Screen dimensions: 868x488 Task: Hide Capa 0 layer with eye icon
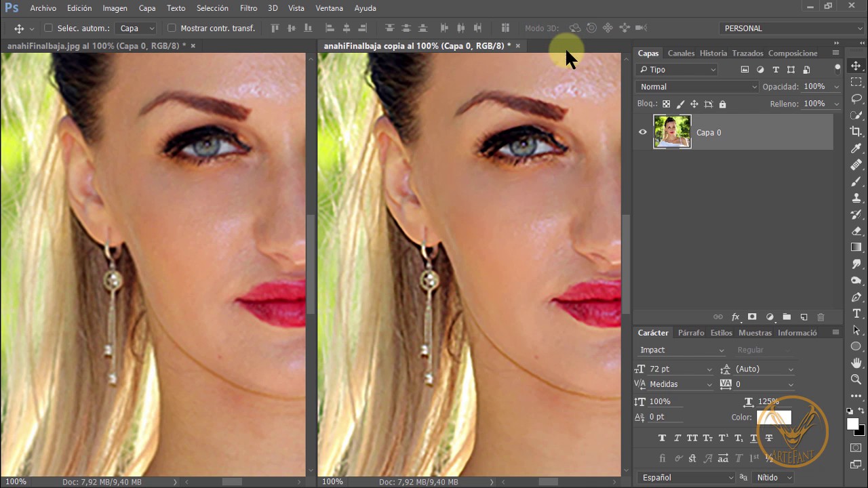click(x=643, y=132)
